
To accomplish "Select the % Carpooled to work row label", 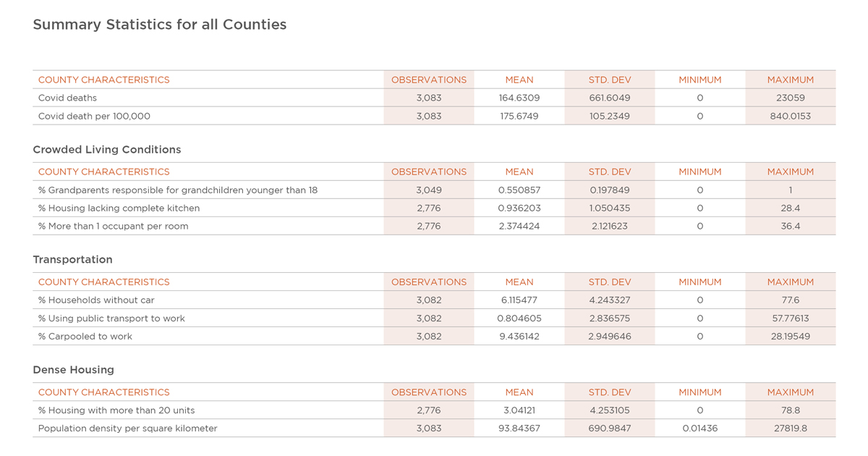I will point(85,336).
